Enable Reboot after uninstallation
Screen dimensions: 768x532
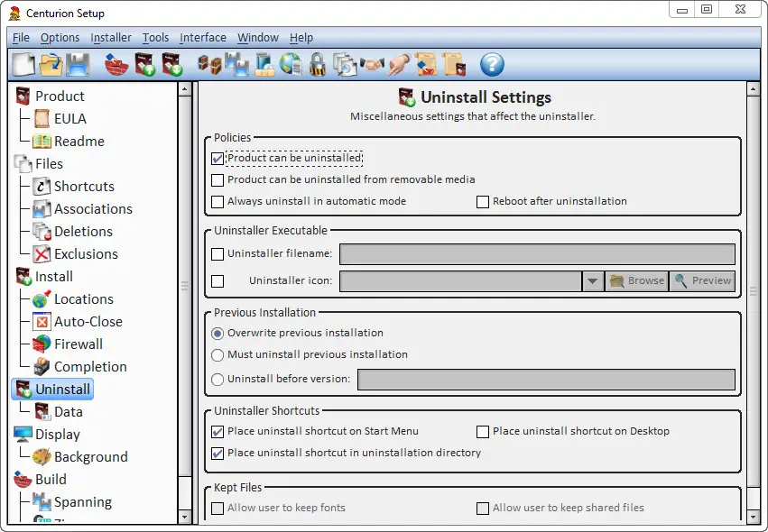483,202
